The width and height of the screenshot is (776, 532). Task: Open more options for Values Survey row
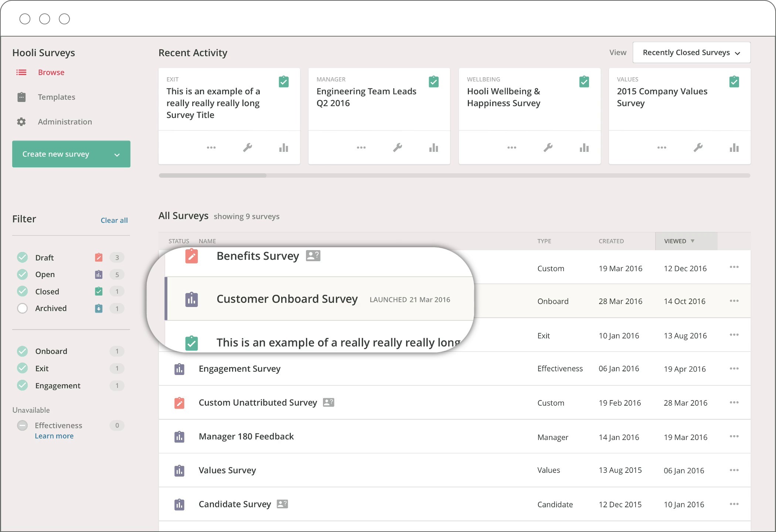(x=734, y=470)
